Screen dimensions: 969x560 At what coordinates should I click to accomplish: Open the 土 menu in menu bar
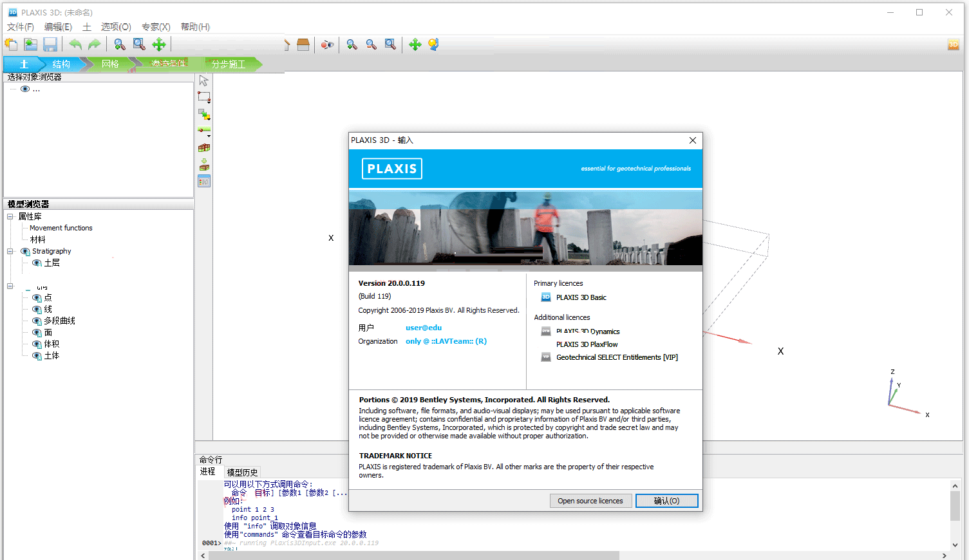coord(87,26)
